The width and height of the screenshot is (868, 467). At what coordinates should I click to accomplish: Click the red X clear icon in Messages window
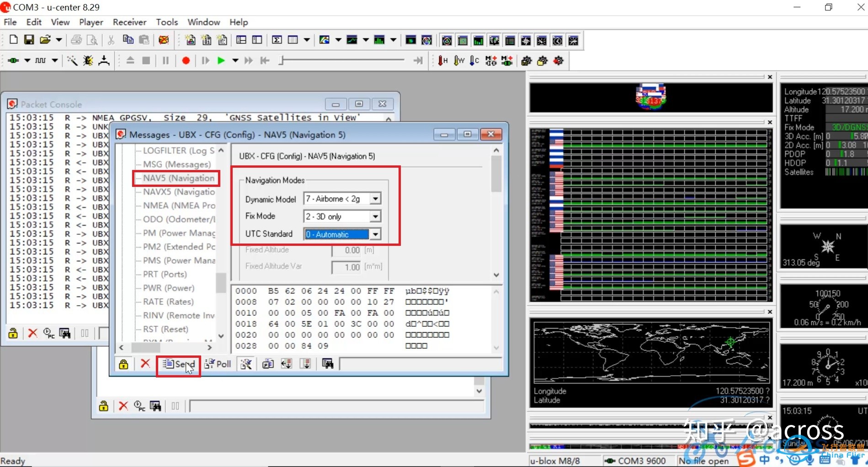tap(145, 364)
